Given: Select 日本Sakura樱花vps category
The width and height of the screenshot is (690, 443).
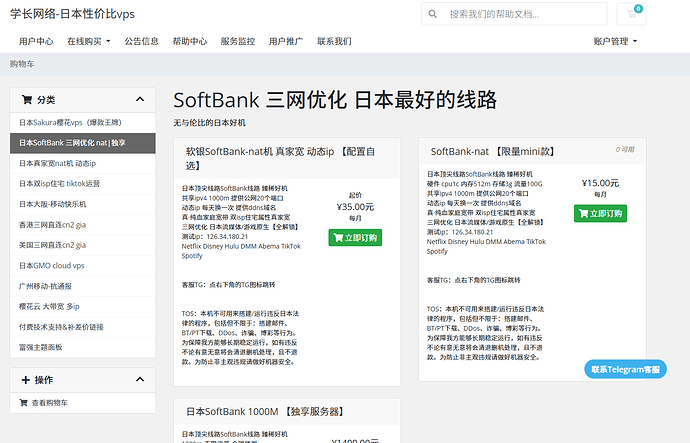Looking at the screenshot, I should (83, 123).
